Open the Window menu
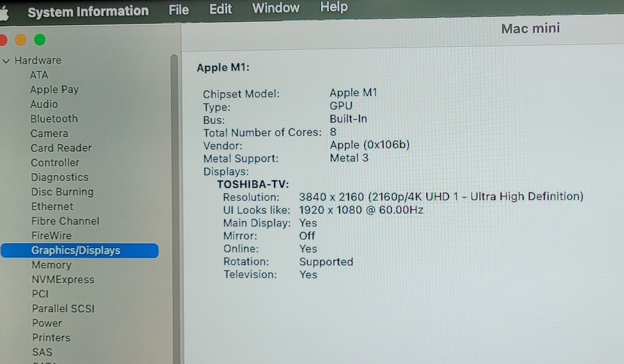Screen dimensions: 624x364 (x=276, y=8)
